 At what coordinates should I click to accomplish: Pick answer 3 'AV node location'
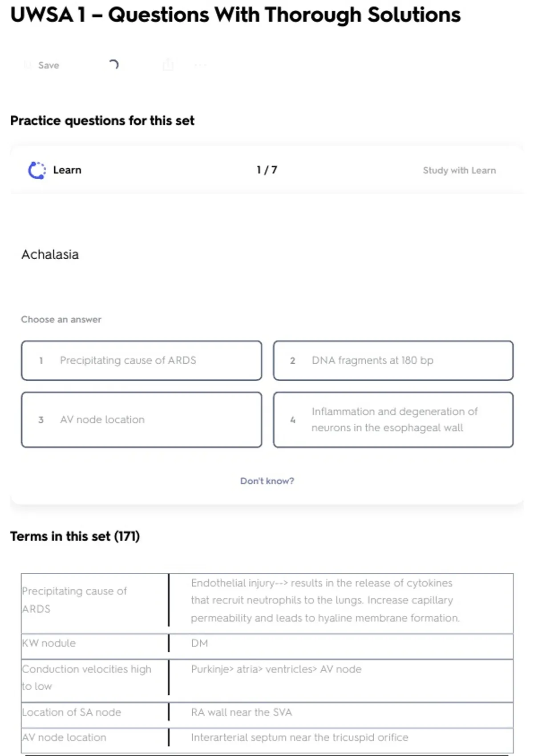click(x=142, y=420)
